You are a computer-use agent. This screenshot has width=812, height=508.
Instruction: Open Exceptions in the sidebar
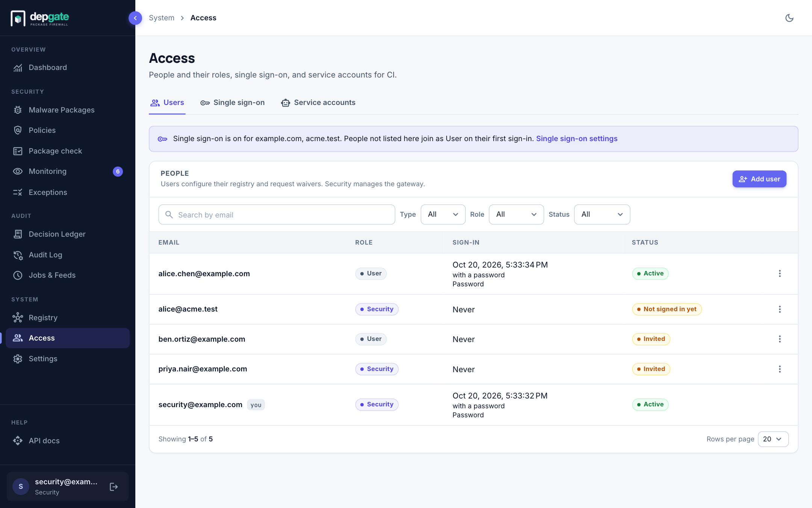pos(68,192)
